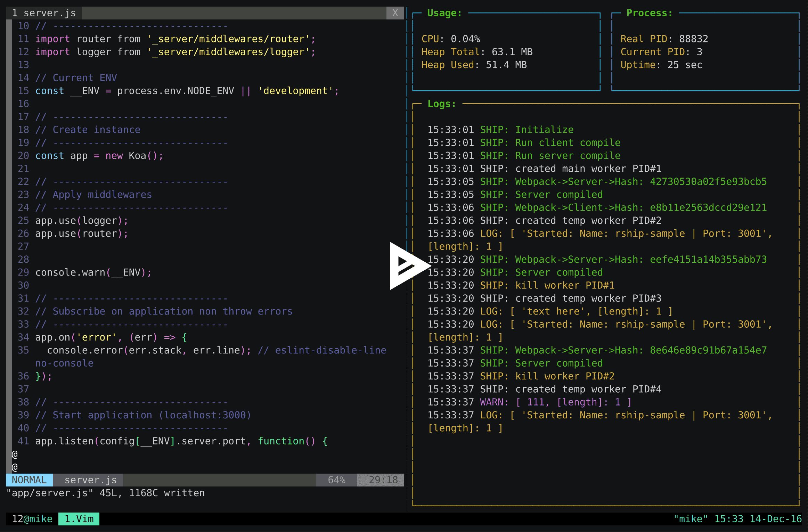This screenshot has width=808, height=532.
Task: Click the 1.Vim window label in tmux bar
Action: [79, 519]
